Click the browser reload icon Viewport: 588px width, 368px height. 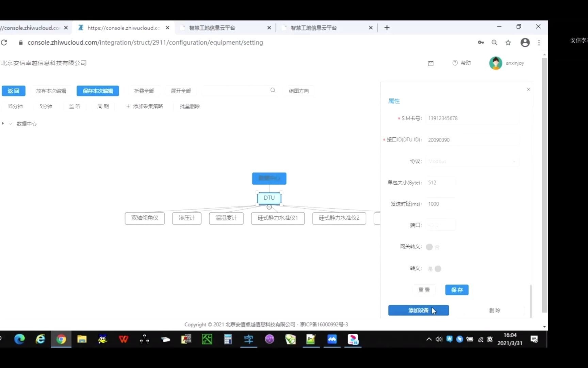(x=4, y=43)
